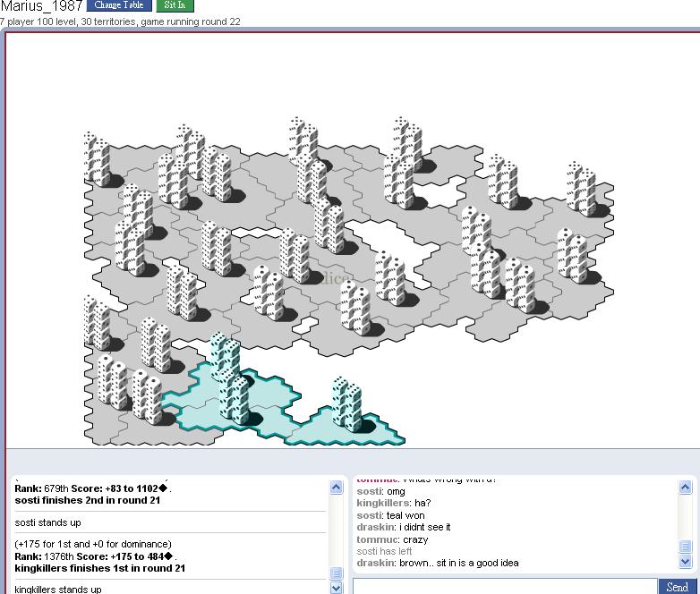Select the top-left corner white dice stack

pyautogui.click(x=97, y=160)
